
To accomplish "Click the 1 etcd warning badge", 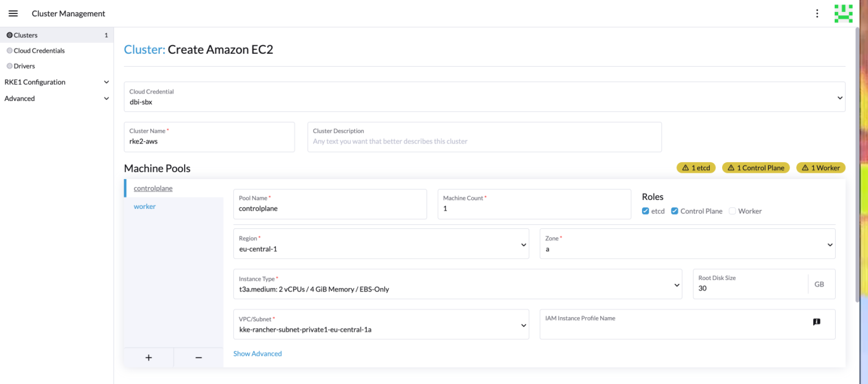I will (x=696, y=168).
